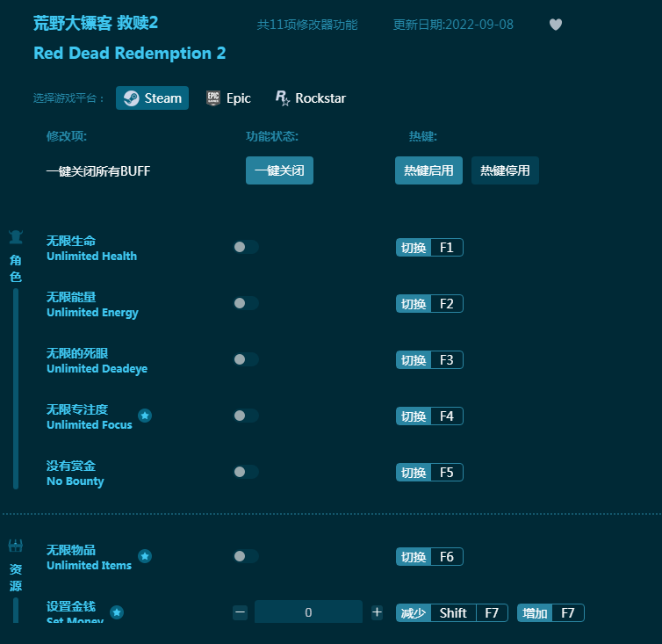Click the F2 hotkey for Unlimited Energy
This screenshot has width=662, height=644.
(x=429, y=303)
